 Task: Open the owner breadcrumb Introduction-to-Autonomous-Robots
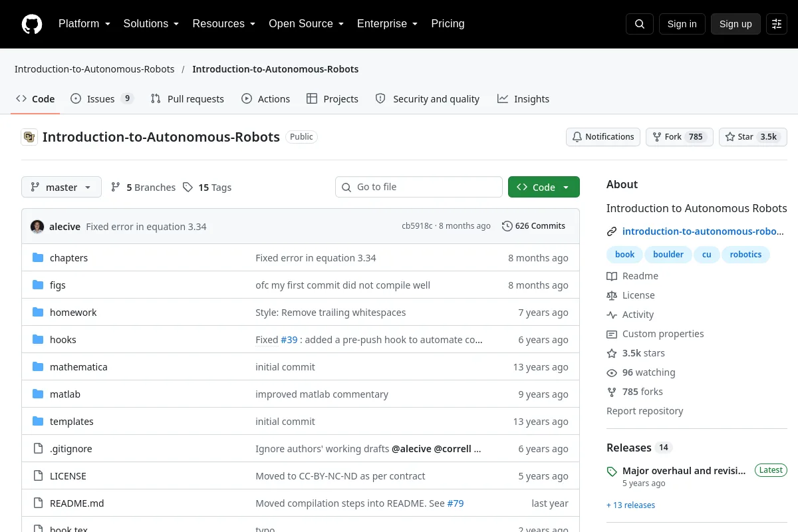[94, 69]
